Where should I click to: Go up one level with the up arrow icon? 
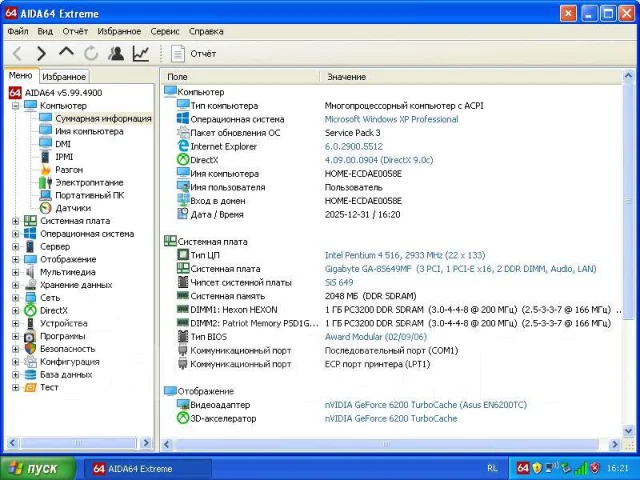(66, 52)
